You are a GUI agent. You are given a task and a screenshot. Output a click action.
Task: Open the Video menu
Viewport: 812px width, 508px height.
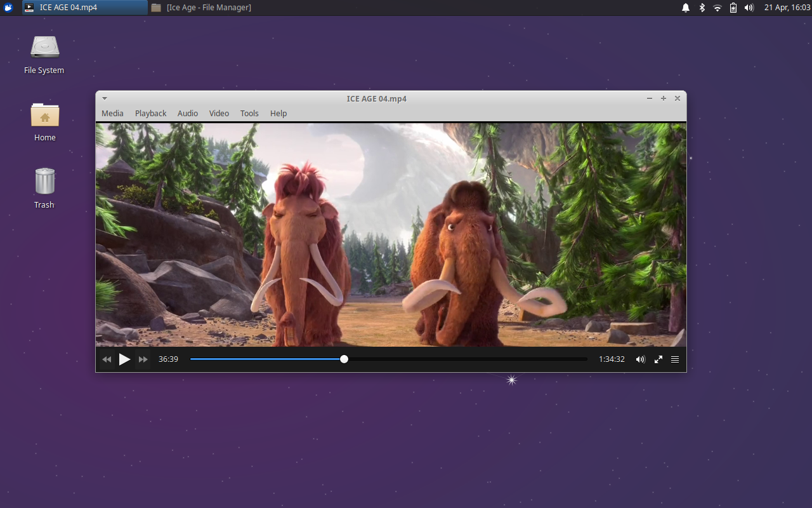click(x=219, y=113)
